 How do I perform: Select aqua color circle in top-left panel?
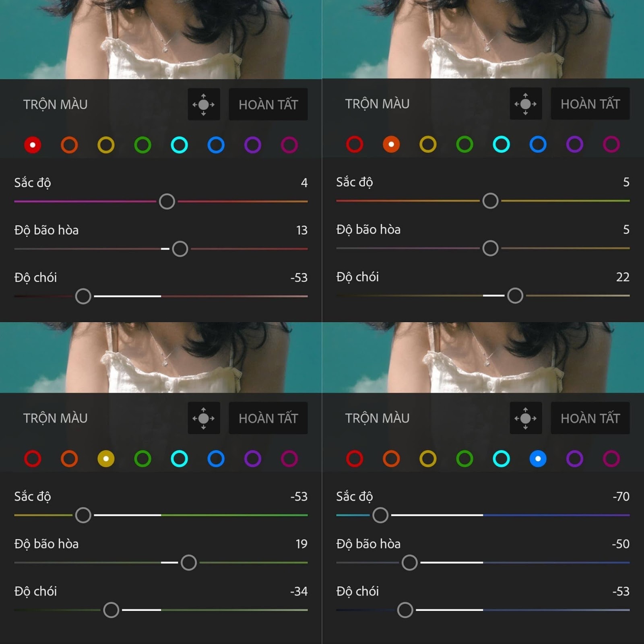tap(179, 145)
